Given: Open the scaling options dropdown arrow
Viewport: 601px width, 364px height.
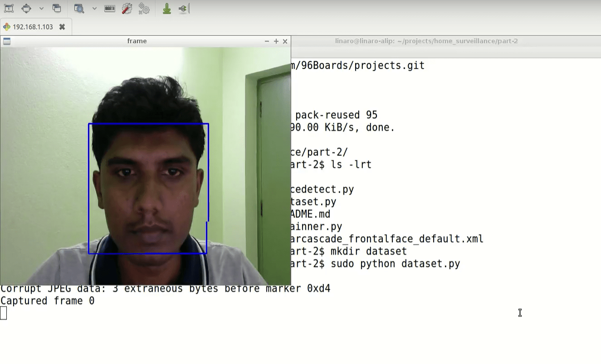Looking at the screenshot, I should coord(94,8).
